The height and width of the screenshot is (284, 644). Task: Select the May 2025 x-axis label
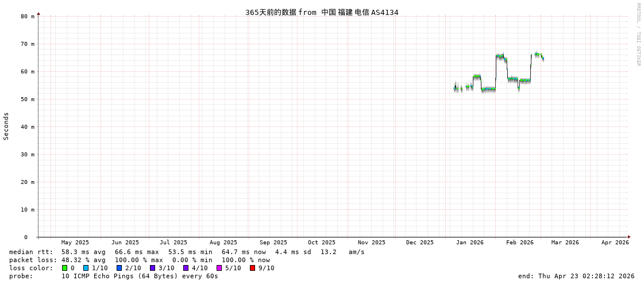[75, 243]
